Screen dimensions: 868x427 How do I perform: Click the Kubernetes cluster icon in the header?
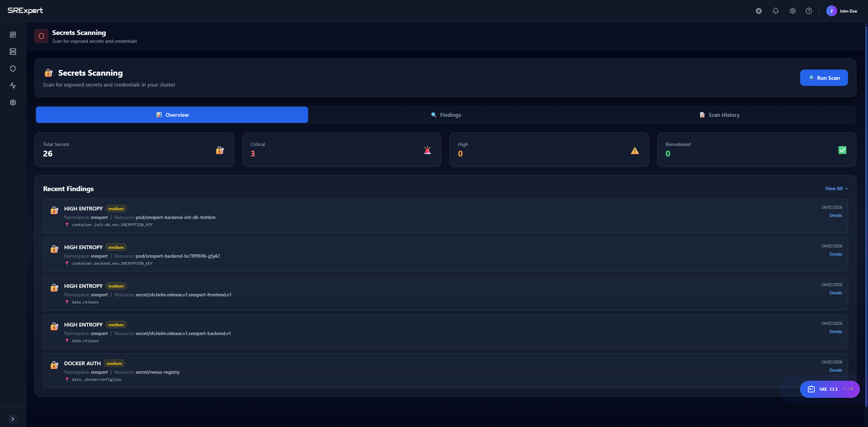pos(758,11)
